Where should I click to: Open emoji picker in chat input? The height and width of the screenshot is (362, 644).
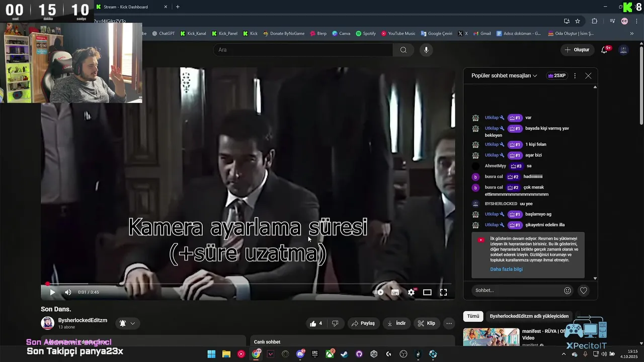coord(568,290)
